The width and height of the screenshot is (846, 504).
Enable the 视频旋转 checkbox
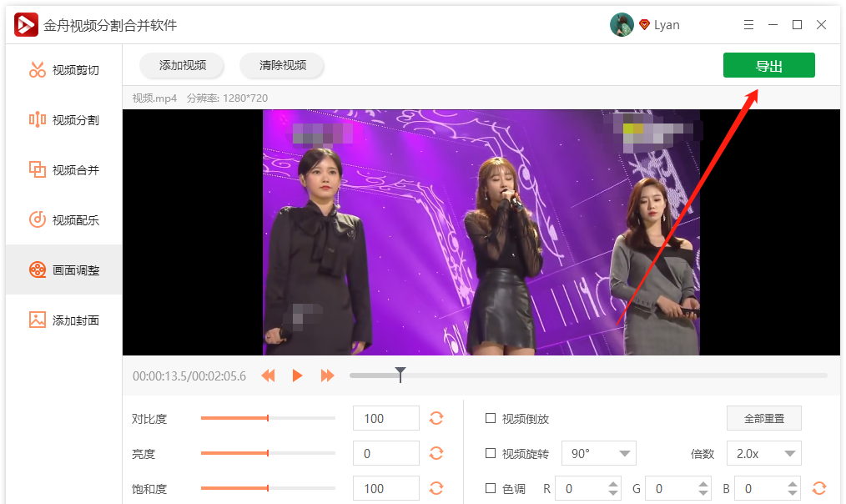coord(491,453)
